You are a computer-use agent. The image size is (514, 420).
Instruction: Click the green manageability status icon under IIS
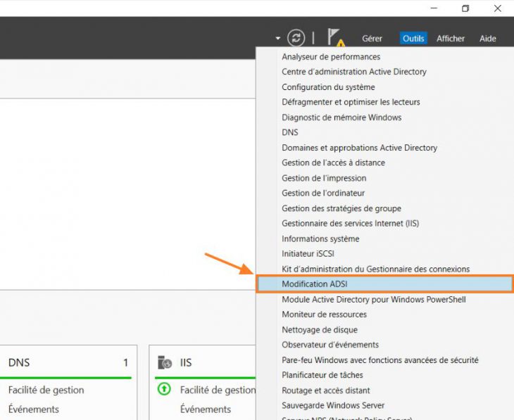click(164, 389)
